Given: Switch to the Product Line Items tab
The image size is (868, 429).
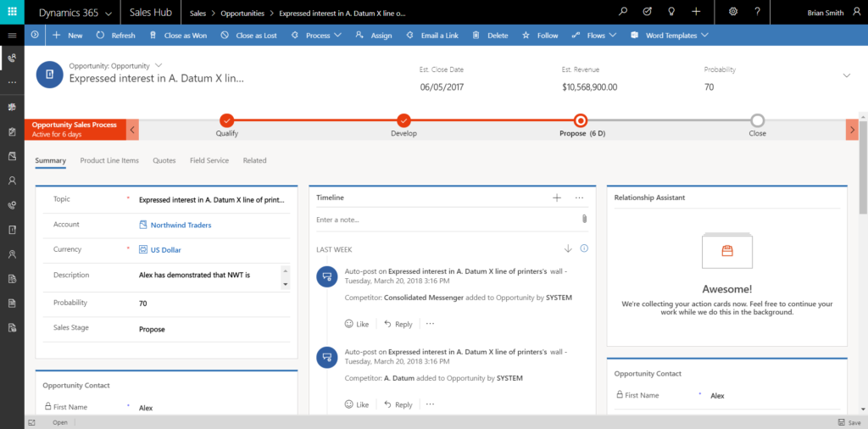Looking at the screenshot, I should point(109,160).
